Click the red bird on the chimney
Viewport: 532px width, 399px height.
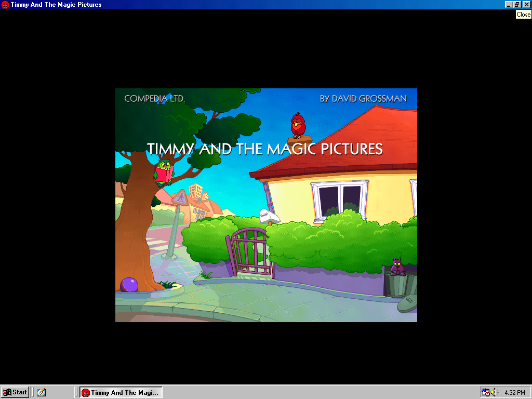pyautogui.click(x=298, y=125)
